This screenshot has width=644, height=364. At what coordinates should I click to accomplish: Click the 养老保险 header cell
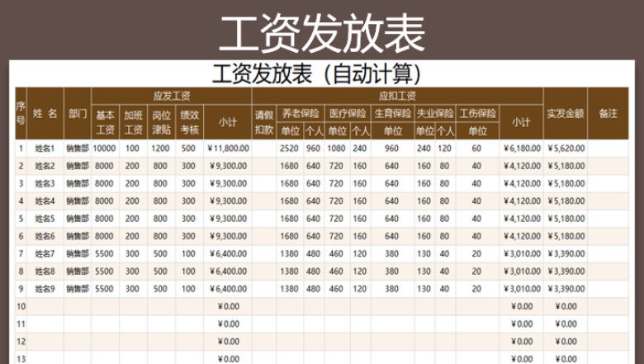point(301,114)
